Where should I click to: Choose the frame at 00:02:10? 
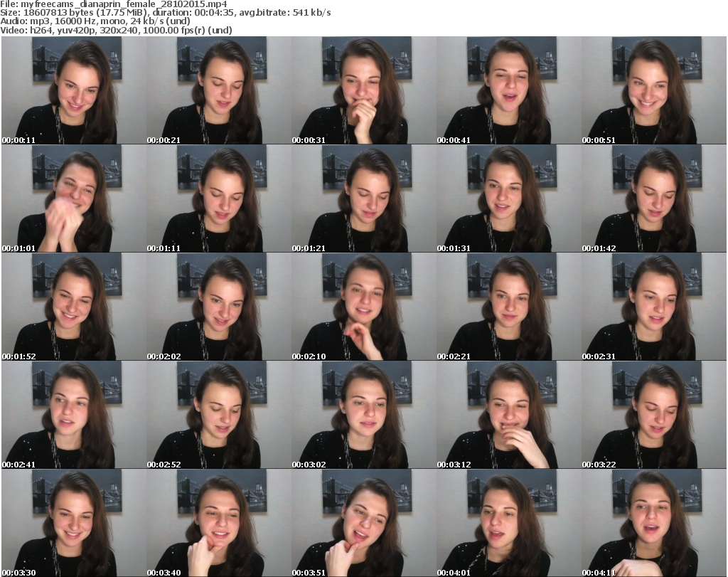(x=363, y=307)
